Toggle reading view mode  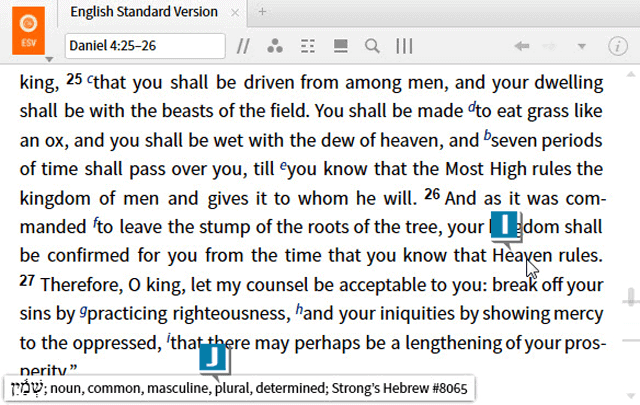pyautogui.click(x=340, y=46)
